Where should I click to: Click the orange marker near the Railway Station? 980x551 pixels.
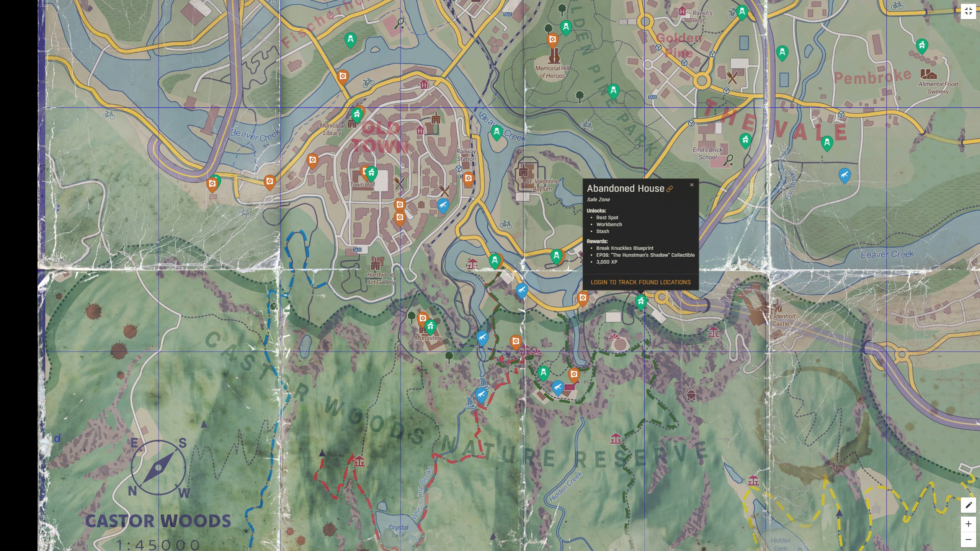[x=469, y=178]
